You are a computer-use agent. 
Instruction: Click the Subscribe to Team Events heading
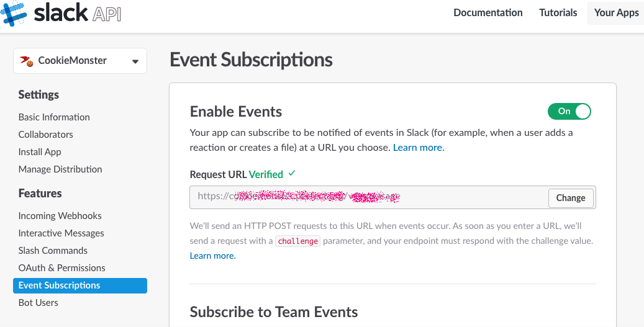tap(273, 312)
